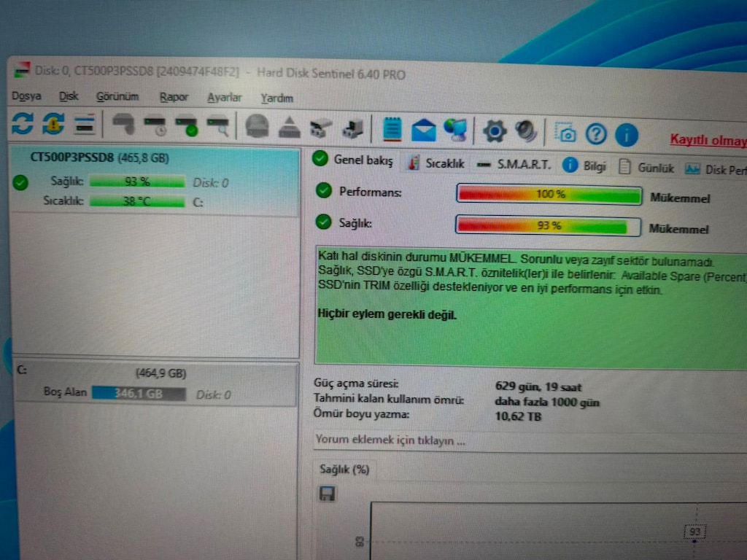This screenshot has height=560, width=747.
Task: Open the Görünüm menu
Action: 117,97
